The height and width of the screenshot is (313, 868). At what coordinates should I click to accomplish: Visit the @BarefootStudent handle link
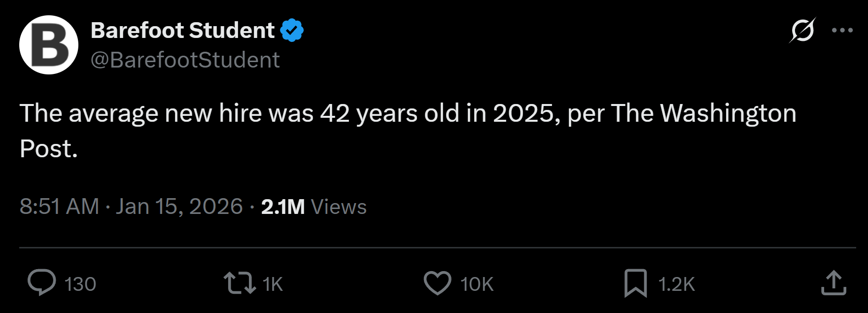pyautogui.click(x=185, y=60)
